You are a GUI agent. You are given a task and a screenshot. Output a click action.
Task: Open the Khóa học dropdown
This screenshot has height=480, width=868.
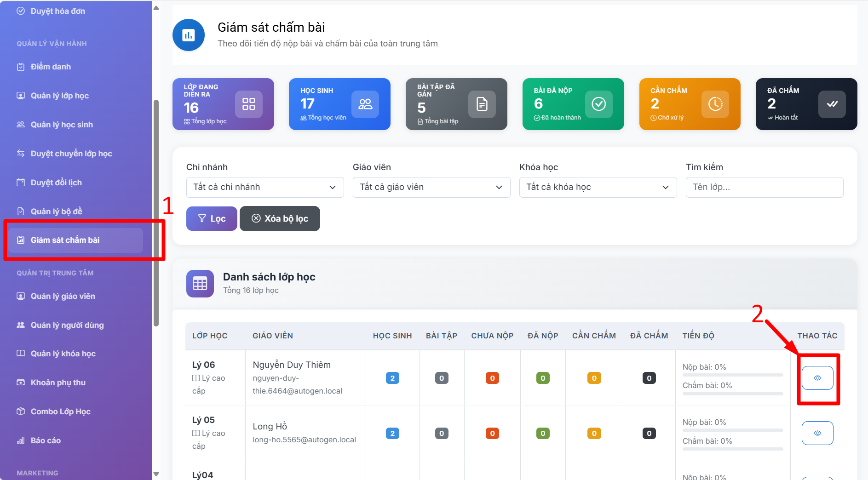[598, 187]
